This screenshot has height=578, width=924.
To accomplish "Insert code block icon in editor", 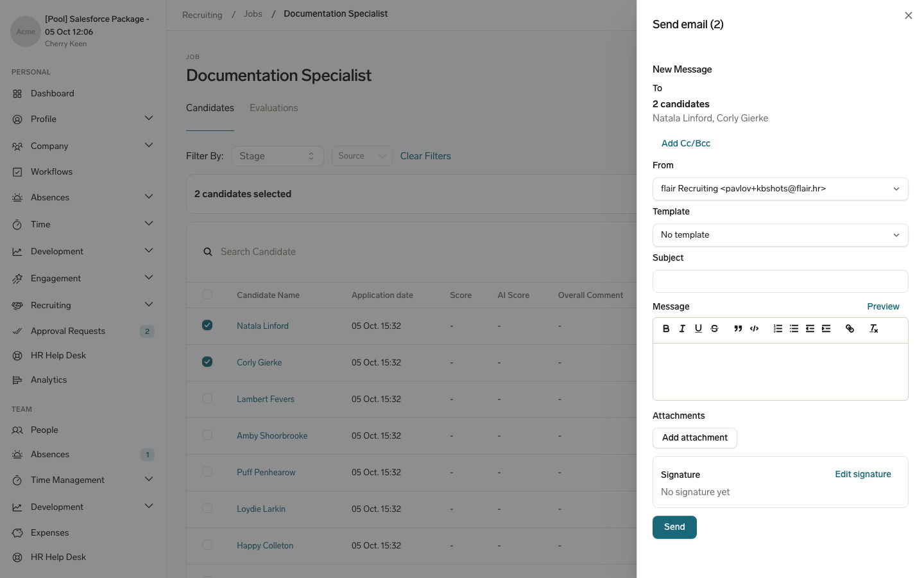I will (755, 329).
